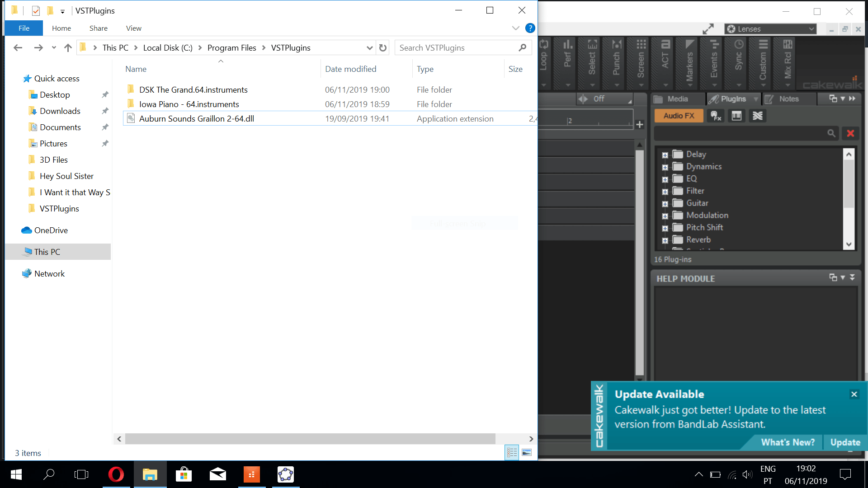Expand the Reverb plugin folder
Screen dimensions: 868x488
[x=665, y=240]
